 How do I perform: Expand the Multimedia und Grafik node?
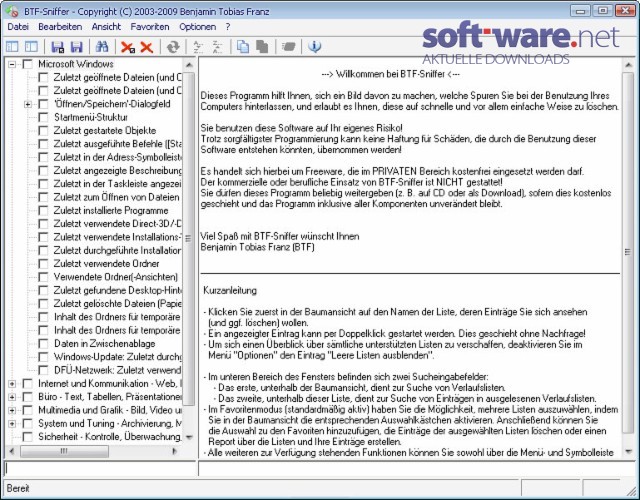click(12, 410)
